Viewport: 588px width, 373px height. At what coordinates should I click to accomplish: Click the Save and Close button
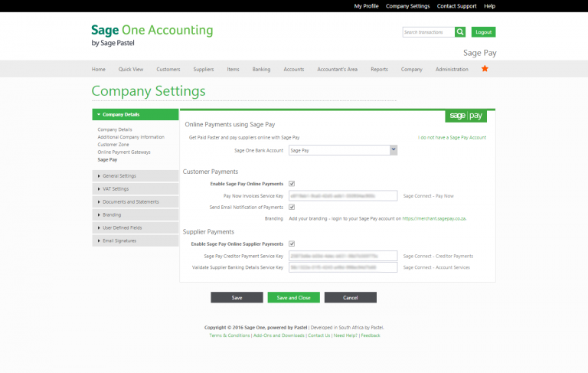(x=294, y=297)
